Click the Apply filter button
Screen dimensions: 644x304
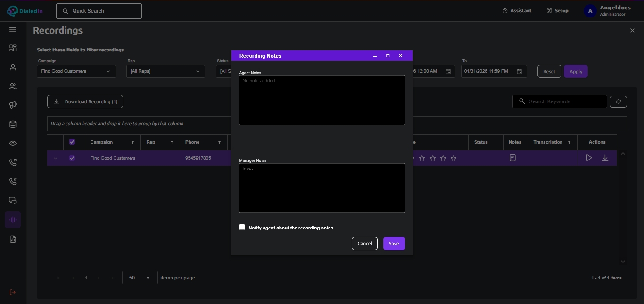576,72
